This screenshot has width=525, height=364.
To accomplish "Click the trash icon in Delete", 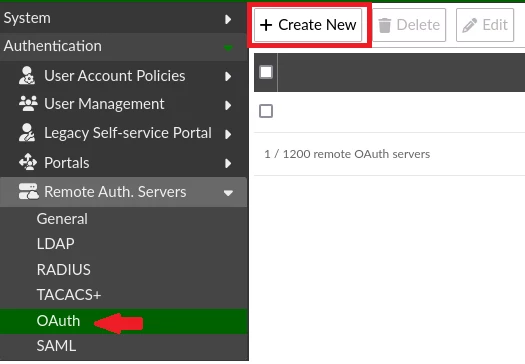I will pos(385,25).
